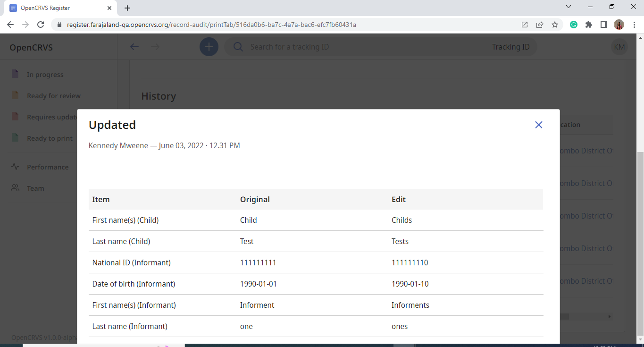The image size is (644, 347).
Task: Click the Grammarly extension icon
Action: (x=573, y=24)
